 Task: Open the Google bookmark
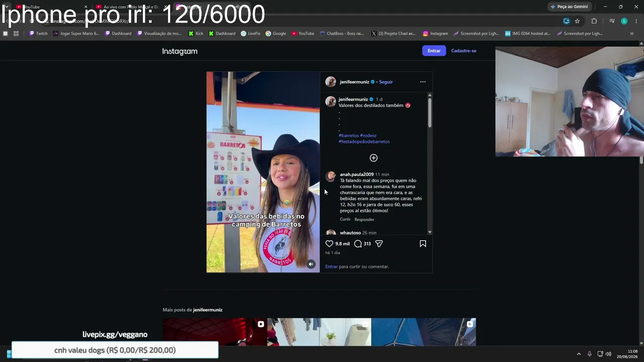coord(276,34)
